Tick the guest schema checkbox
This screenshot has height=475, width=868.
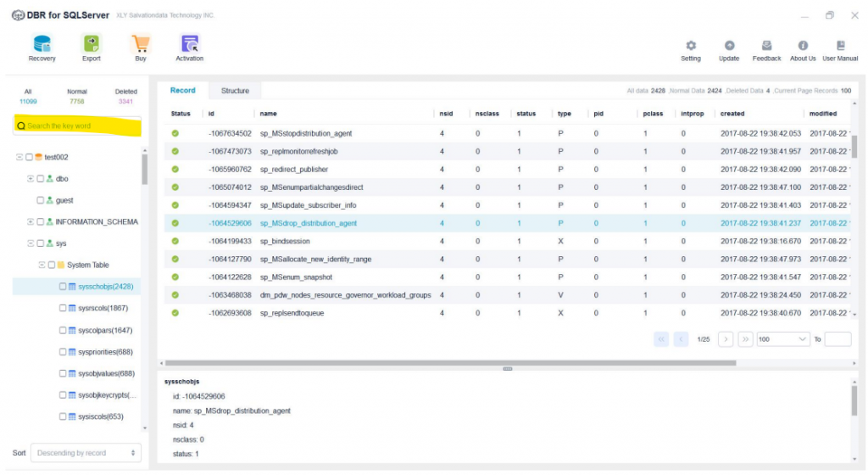click(x=40, y=200)
